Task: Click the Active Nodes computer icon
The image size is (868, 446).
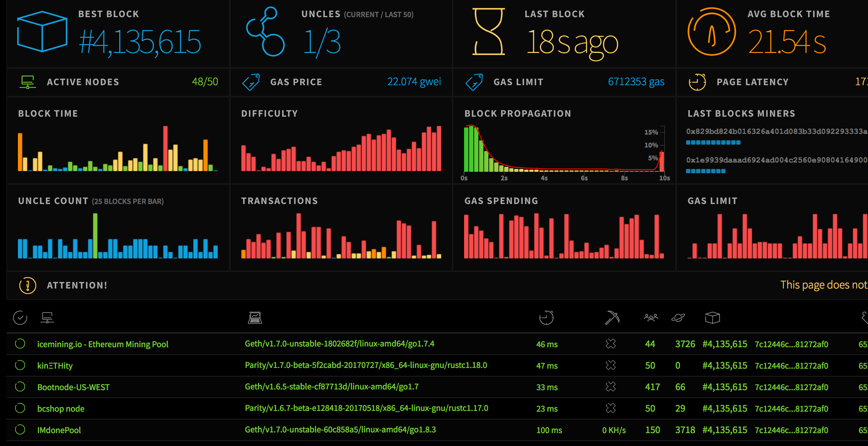Action: point(28,82)
